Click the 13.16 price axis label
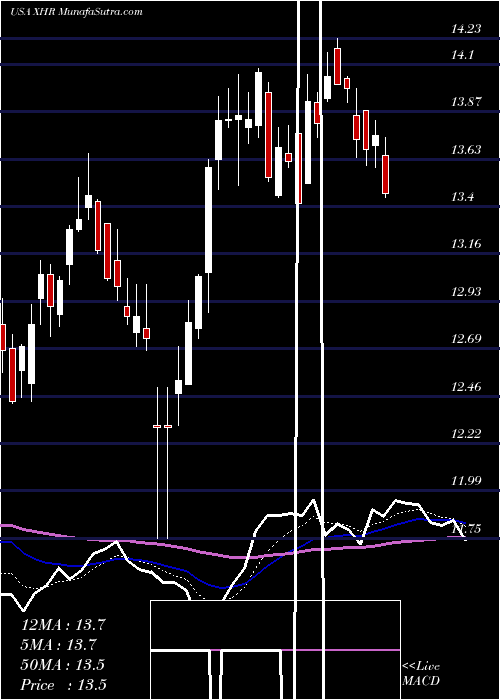 467,244
